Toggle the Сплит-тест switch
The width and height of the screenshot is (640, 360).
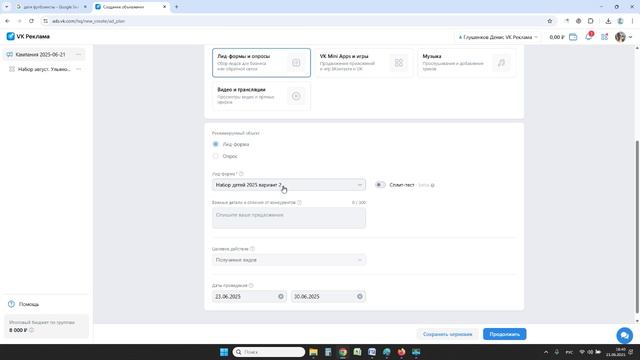click(380, 185)
